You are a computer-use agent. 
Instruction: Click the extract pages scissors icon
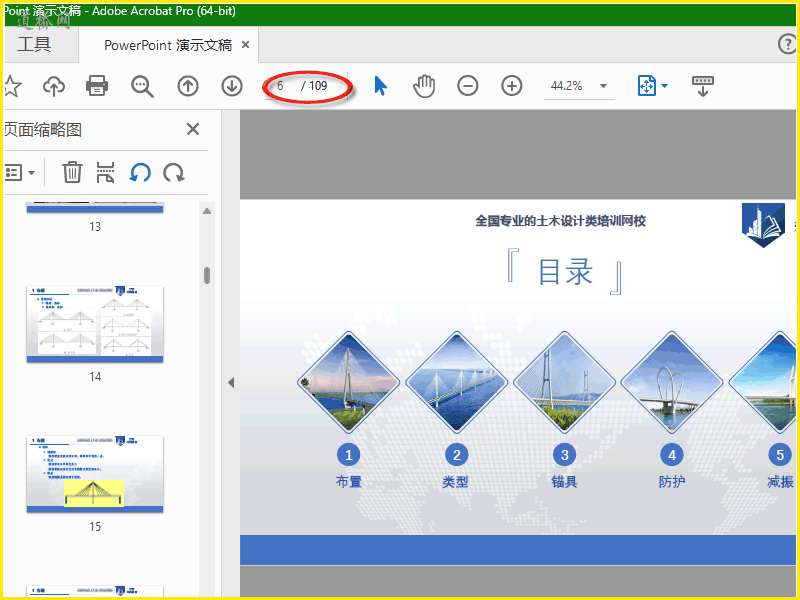point(105,172)
